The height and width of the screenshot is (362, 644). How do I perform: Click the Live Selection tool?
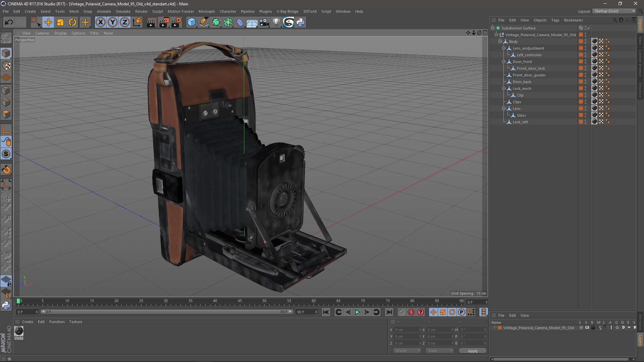point(36,22)
